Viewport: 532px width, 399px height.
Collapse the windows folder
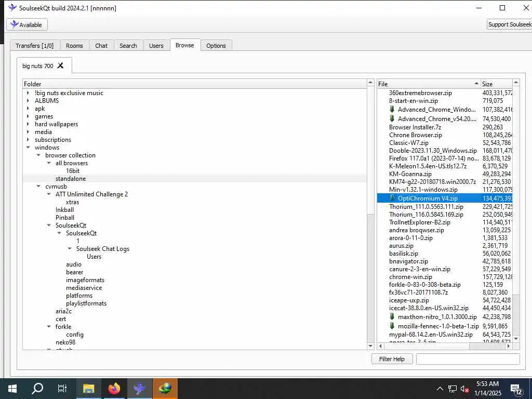click(28, 147)
